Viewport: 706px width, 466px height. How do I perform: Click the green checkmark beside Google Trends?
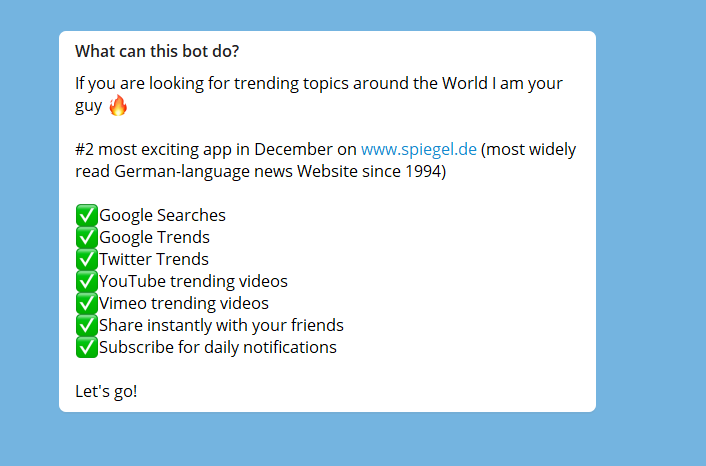(x=86, y=237)
